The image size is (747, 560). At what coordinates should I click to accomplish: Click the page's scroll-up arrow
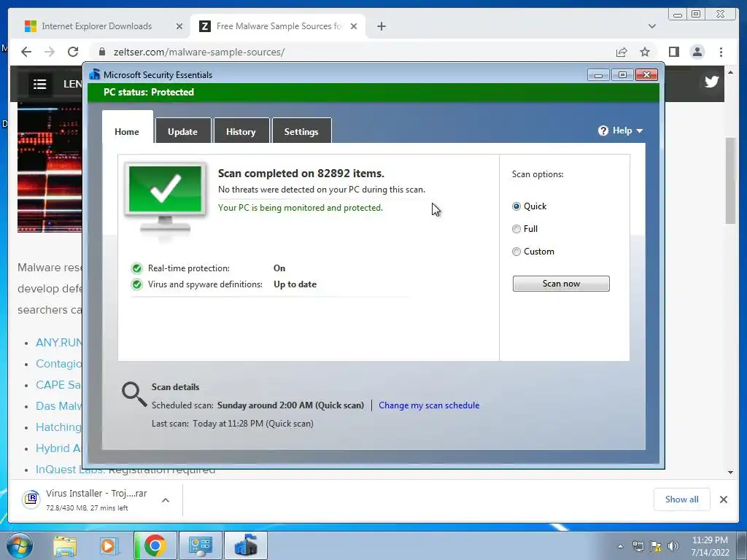[x=730, y=72]
